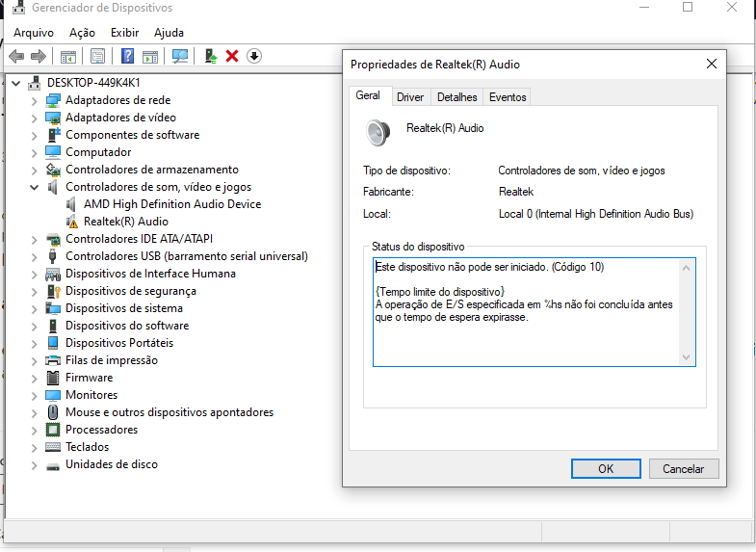This screenshot has height=552, width=756.
Task: Click the Adaptadores de rede icon
Action: point(53,100)
